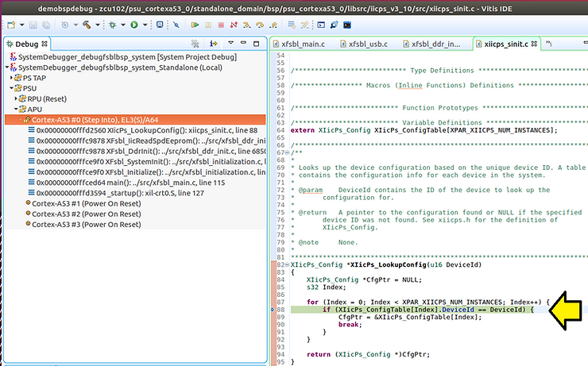The width and height of the screenshot is (588, 366).
Task: Select the main() stack frame at line 115
Action: click(x=126, y=183)
